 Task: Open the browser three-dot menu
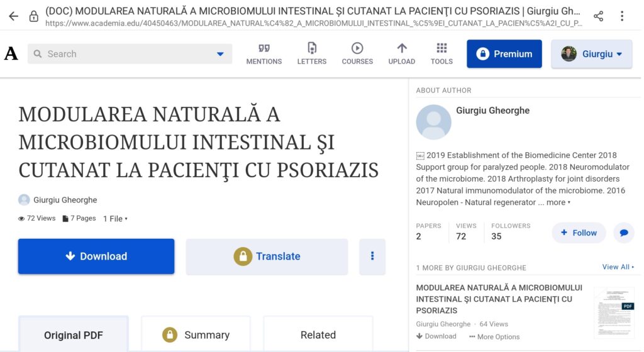622,16
